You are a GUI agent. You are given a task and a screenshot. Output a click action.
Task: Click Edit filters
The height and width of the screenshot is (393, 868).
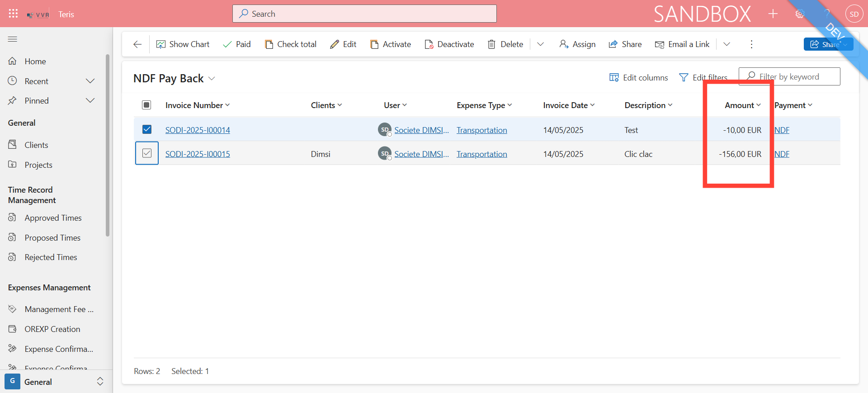(x=703, y=78)
